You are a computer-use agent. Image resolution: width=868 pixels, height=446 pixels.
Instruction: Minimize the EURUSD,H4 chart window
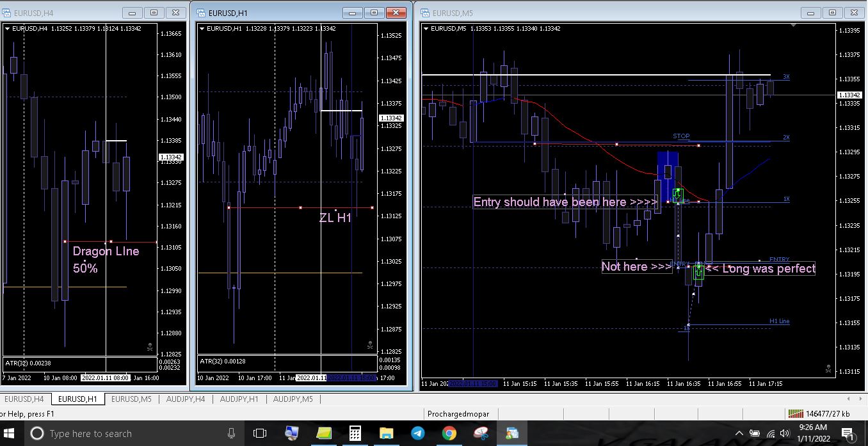[133, 12]
